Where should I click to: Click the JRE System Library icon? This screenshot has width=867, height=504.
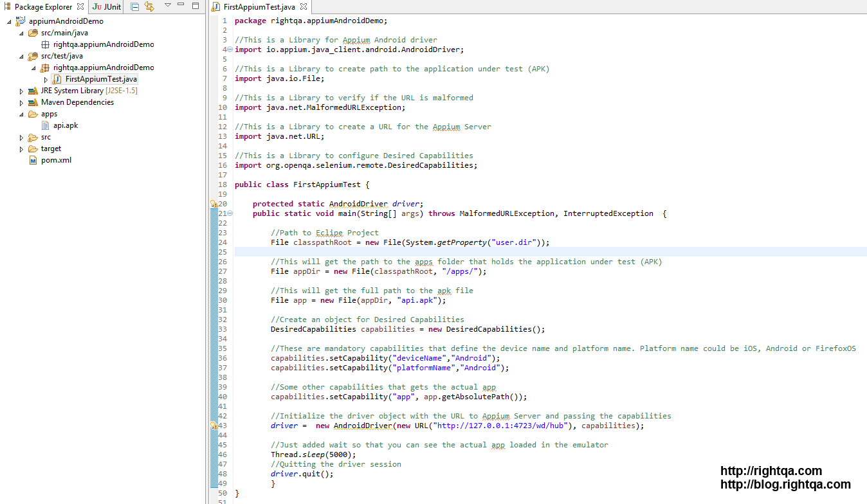(33, 91)
